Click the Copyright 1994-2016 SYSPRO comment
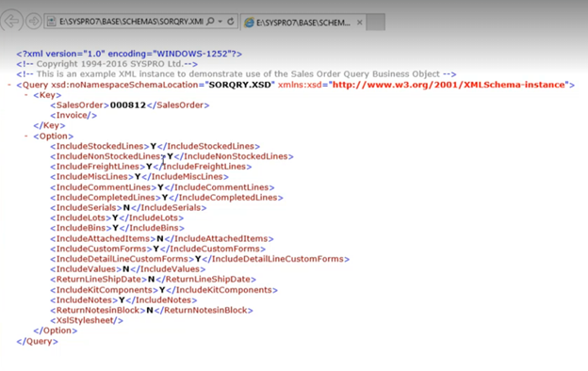Screen dimensions: 588x371 106,64
